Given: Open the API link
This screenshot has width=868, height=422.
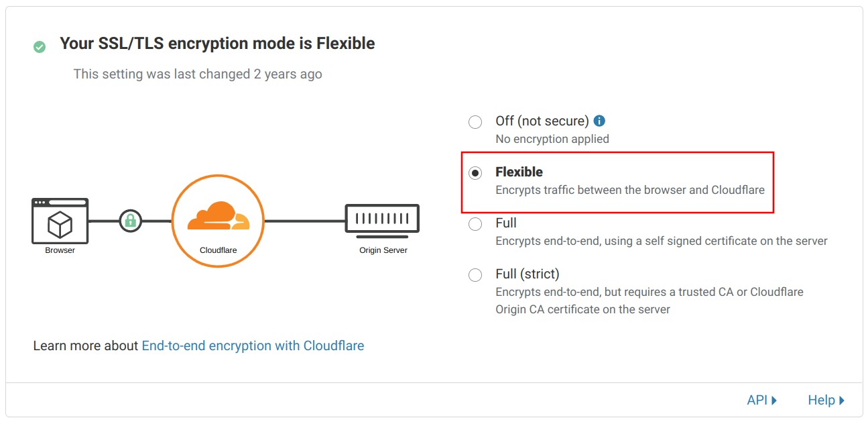Looking at the screenshot, I should click(758, 400).
